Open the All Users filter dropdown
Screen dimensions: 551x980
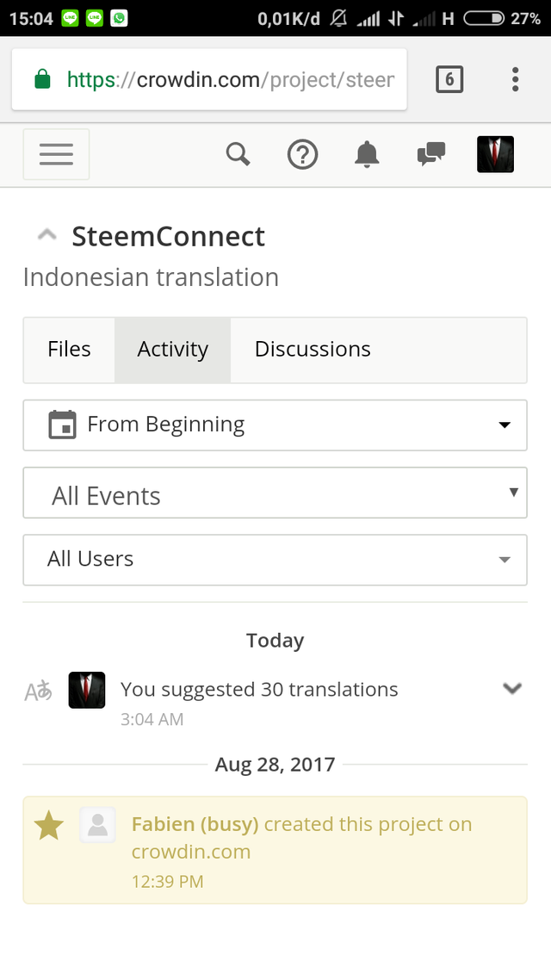pyautogui.click(x=275, y=560)
